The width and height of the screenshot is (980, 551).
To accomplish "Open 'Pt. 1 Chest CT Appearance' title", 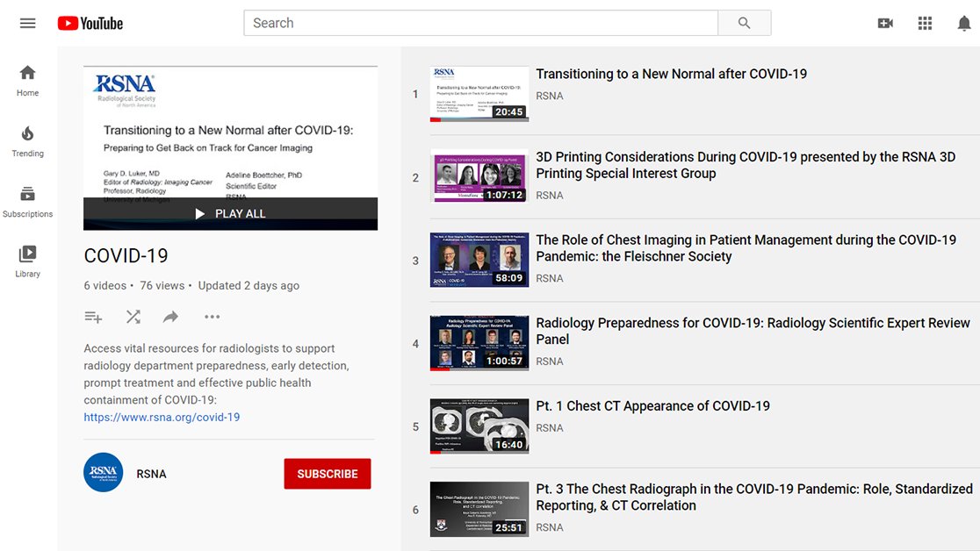I will pyautogui.click(x=653, y=406).
